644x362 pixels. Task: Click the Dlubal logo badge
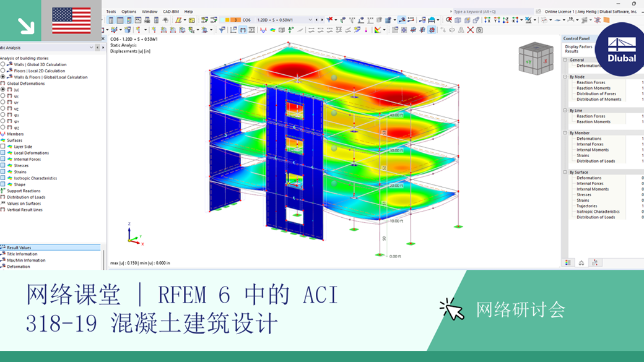coord(620,50)
